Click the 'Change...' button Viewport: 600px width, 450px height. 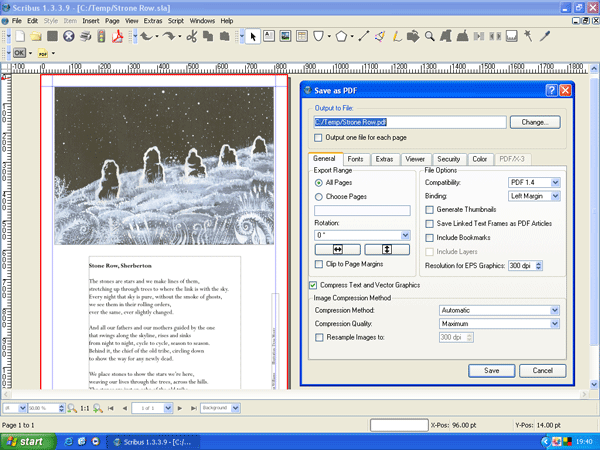coord(534,122)
